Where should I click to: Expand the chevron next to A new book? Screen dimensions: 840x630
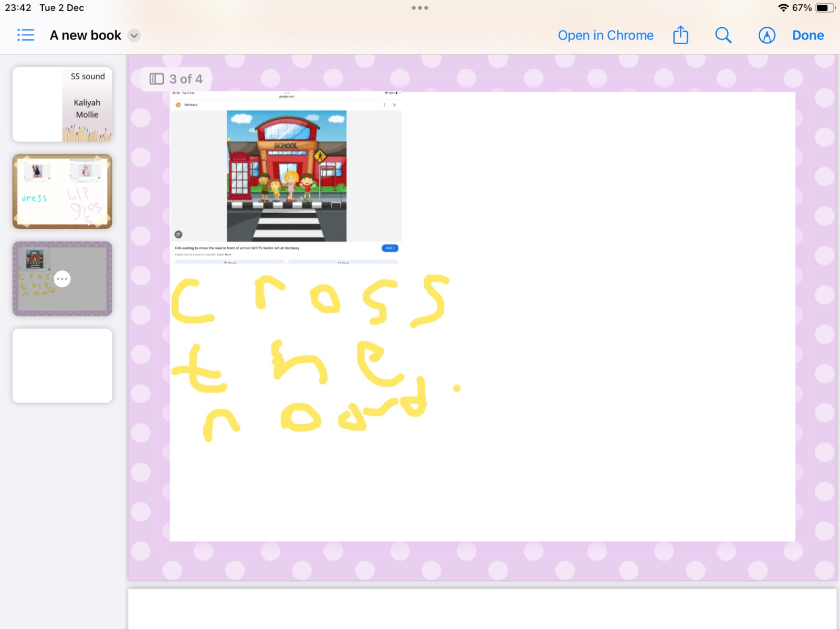(134, 35)
